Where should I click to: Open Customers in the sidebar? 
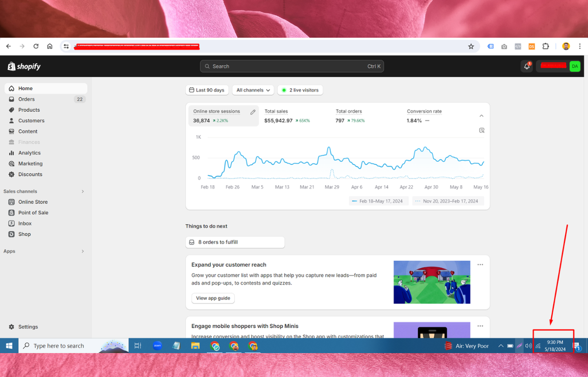point(46,121)
